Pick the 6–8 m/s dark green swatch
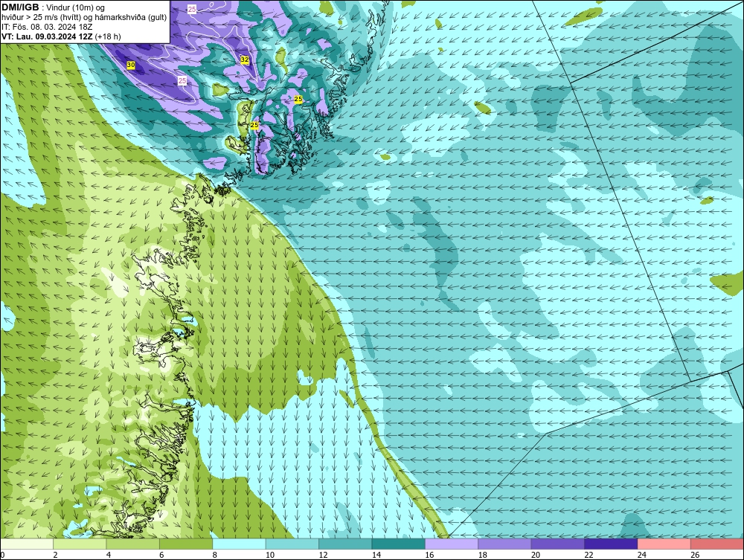744x560 pixels. (x=186, y=544)
